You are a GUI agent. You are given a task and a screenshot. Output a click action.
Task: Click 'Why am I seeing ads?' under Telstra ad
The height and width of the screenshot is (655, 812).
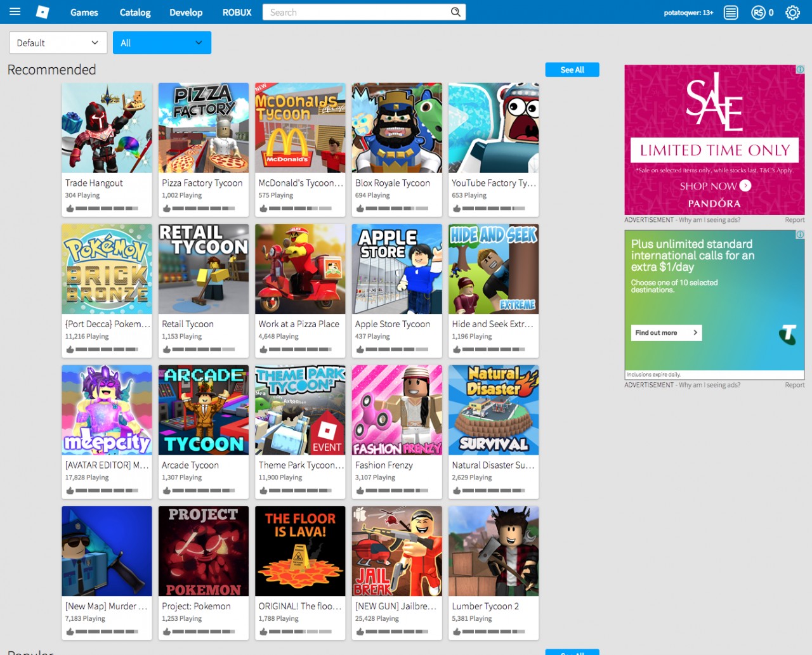709,385
